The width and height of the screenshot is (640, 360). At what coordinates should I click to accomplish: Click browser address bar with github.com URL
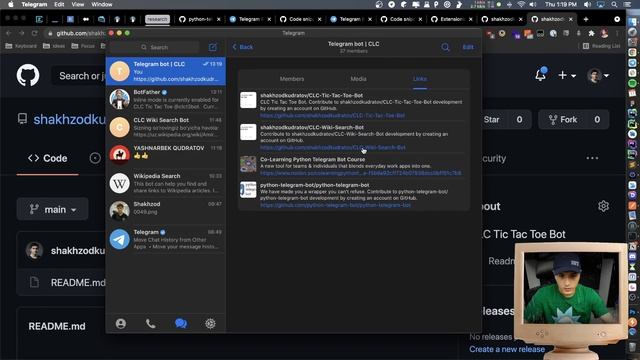(x=76, y=33)
